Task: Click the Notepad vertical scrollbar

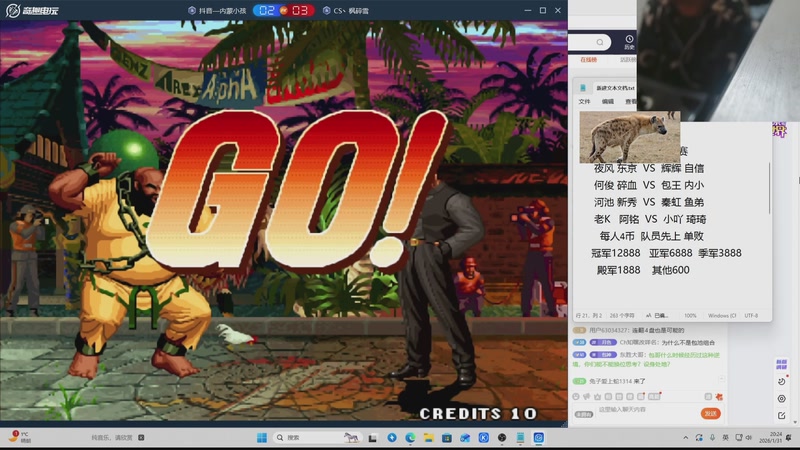Action: (x=769, y=189)
